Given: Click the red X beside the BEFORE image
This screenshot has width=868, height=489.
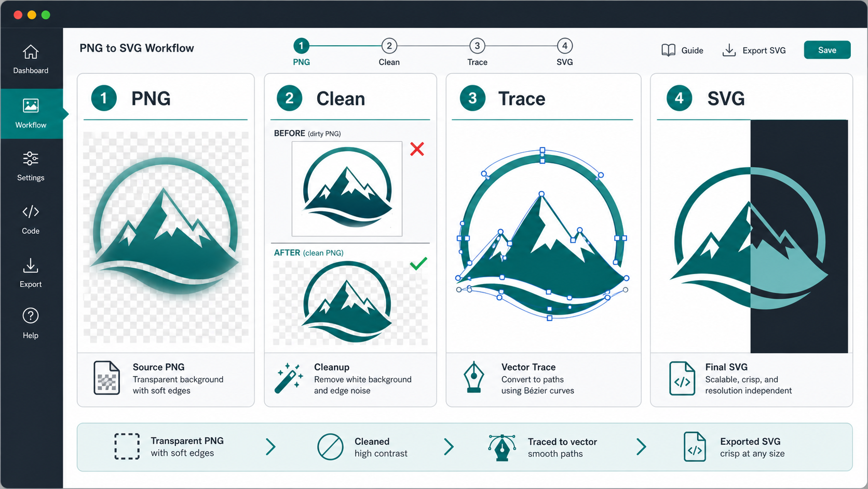Looking at the screenshot, I should [x=417, y=149].
